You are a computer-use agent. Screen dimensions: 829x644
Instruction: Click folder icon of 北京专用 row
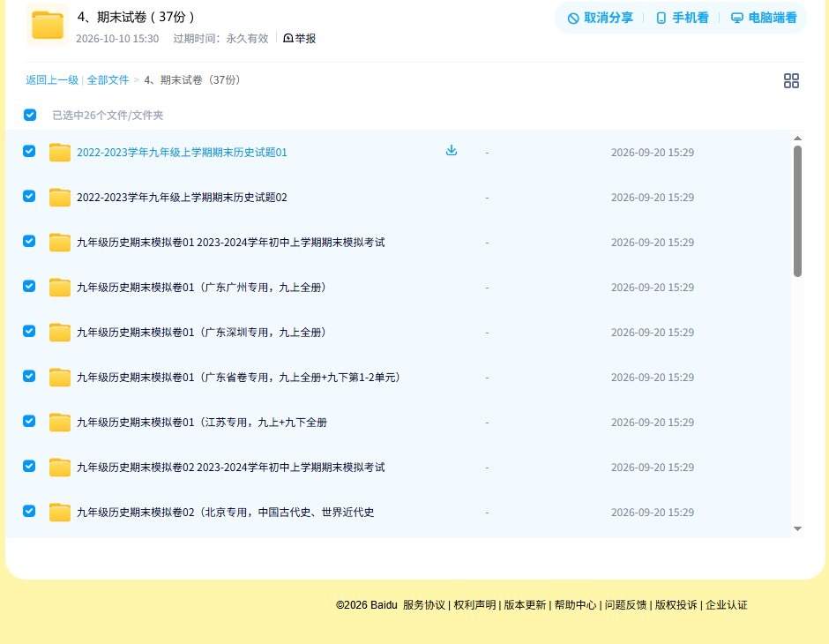(60, 512)
